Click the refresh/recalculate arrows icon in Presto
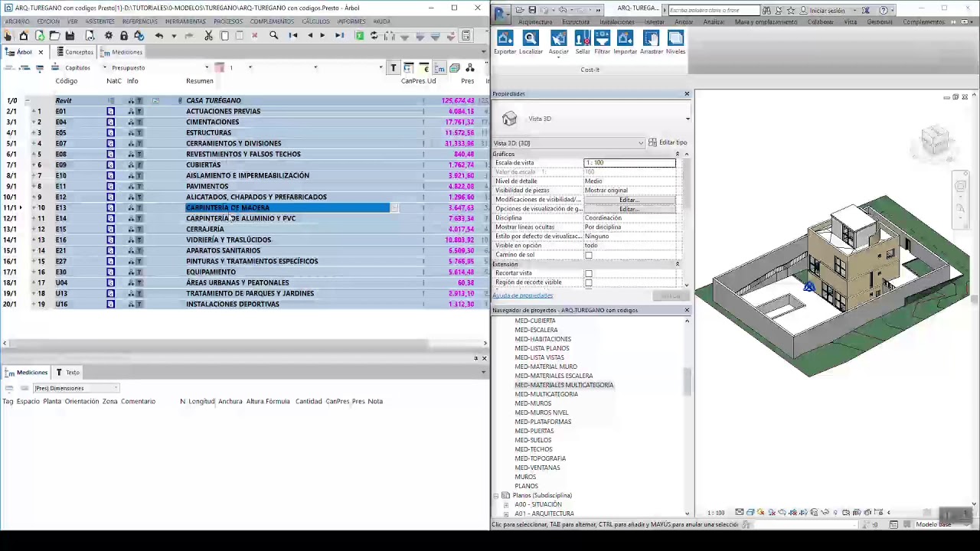The image size is (980, 551). (x=374, y=36)
